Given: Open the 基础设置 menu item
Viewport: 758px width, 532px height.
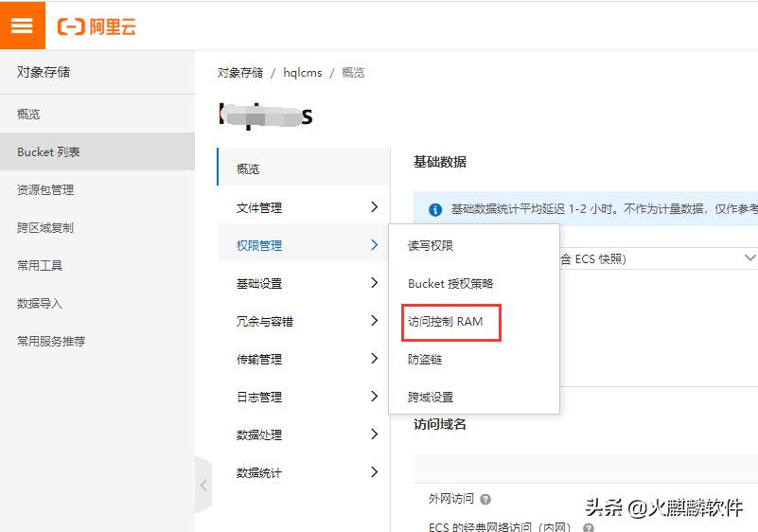Looking at the screenshot, I should (x=304, y=283).
